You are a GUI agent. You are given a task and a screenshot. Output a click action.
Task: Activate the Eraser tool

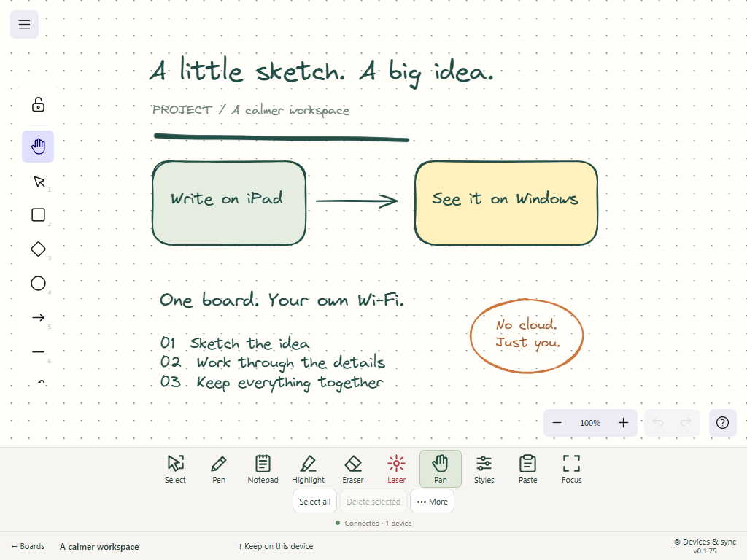(x=353, y=469)
